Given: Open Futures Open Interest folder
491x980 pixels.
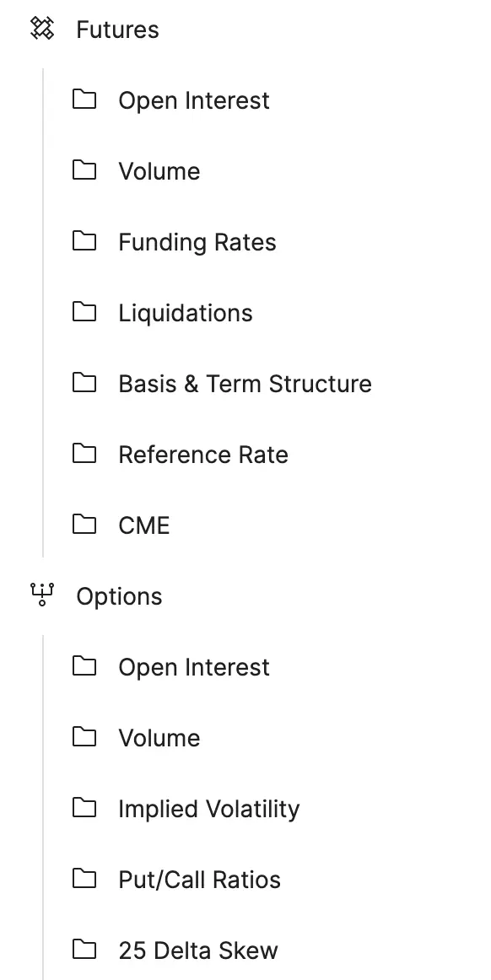Looking at the screenshot, I should [194, 100].
